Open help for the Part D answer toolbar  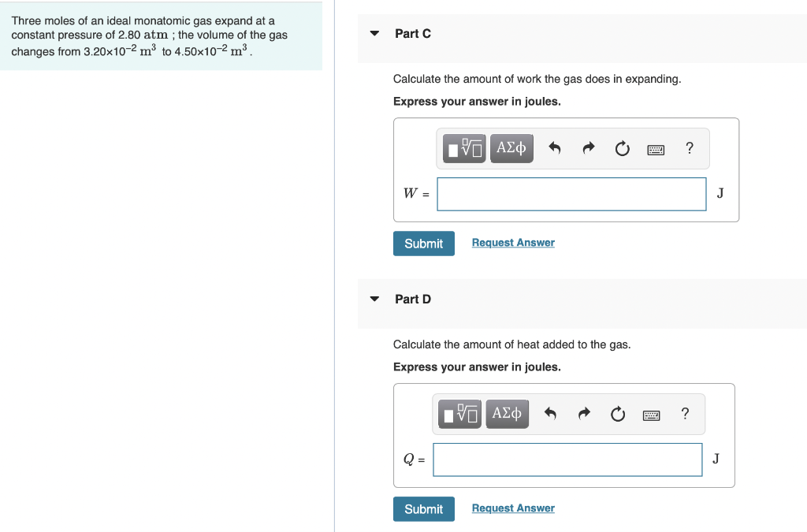(684, 414)
